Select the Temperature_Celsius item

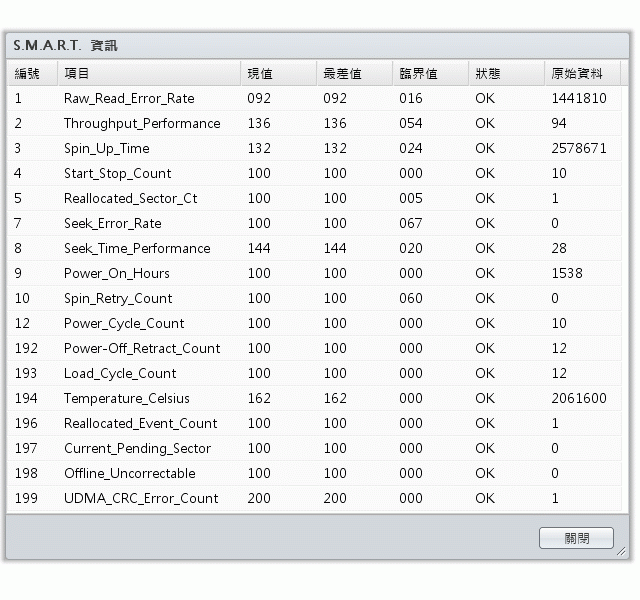pos(127,398)
